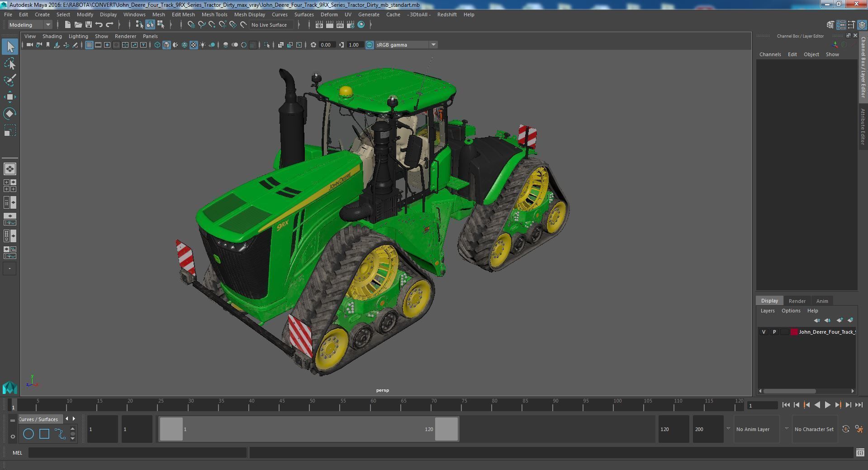The image size is (868, 470).
Task: Shelf tab next arrow
Action: coord(74,418)
